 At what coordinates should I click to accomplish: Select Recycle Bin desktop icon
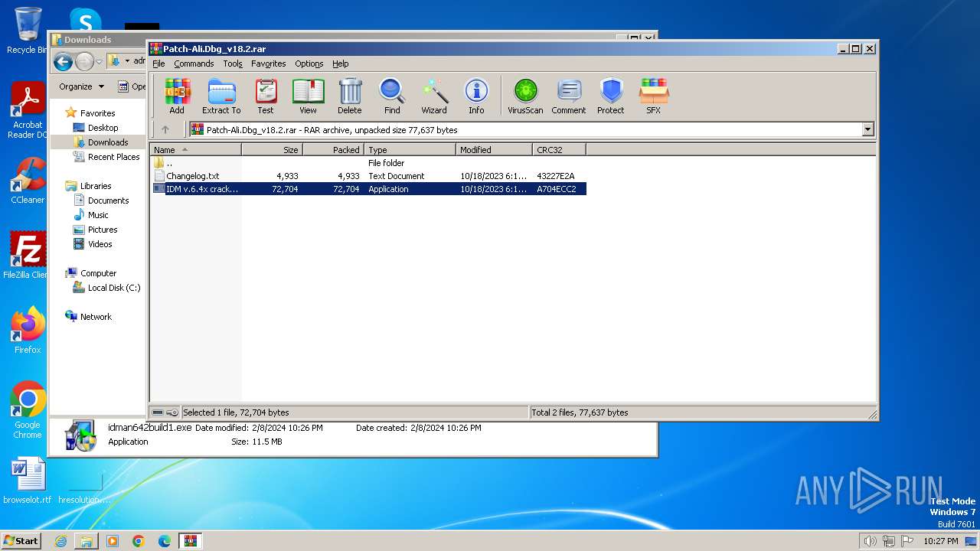[x=28, y=31]
